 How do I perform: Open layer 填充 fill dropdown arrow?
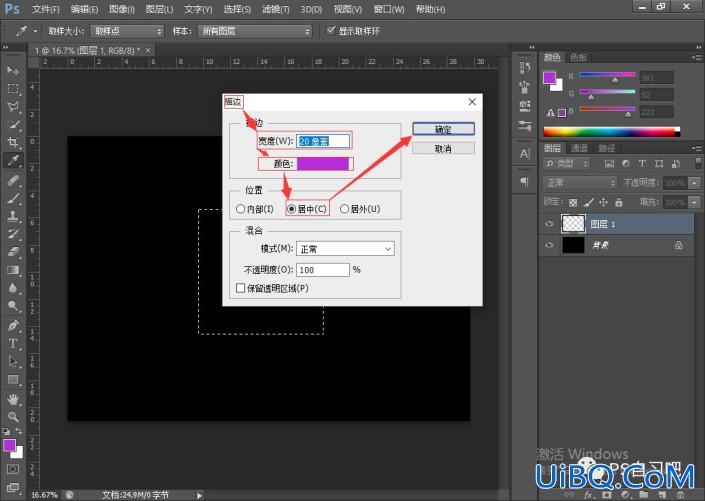coord(695,202)
